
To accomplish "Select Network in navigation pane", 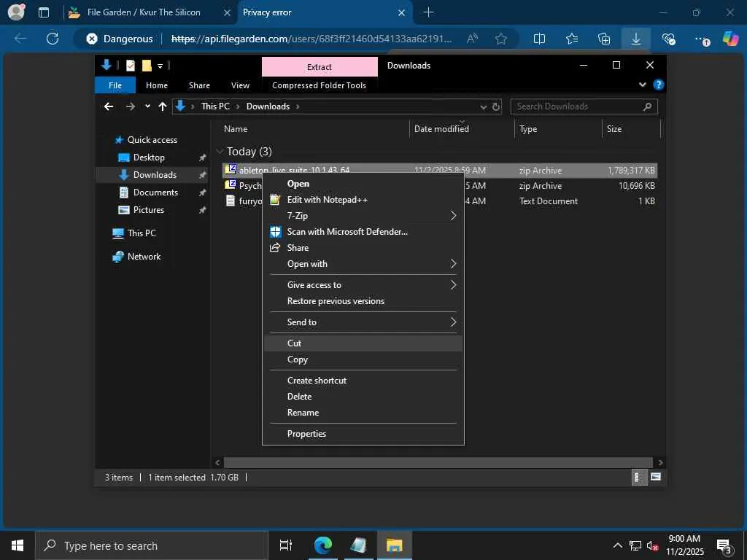I will pos(144,257).
